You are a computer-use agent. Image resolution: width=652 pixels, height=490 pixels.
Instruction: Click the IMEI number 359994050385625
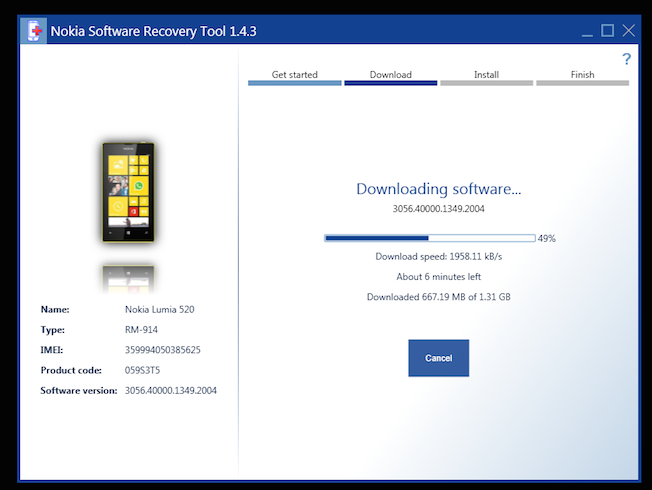[x=163, y=350]
